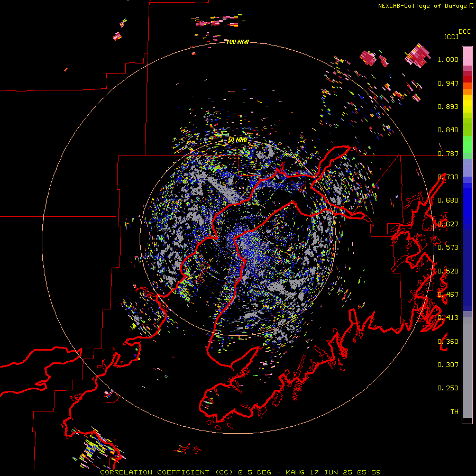Click the 0.680 scale value
Screen dimensions: 476x476
point(448,200)
